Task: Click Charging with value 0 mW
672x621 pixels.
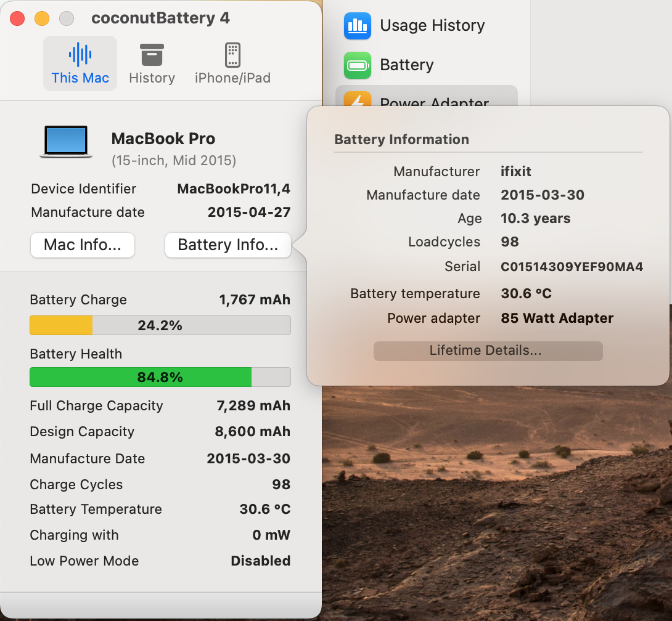Action: [x=271, y=535]
